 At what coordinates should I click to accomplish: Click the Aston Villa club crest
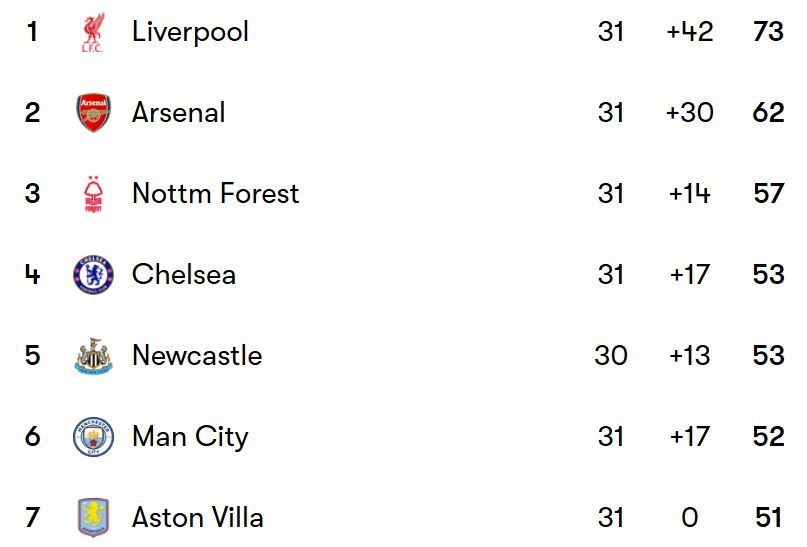tap(93, 518)
